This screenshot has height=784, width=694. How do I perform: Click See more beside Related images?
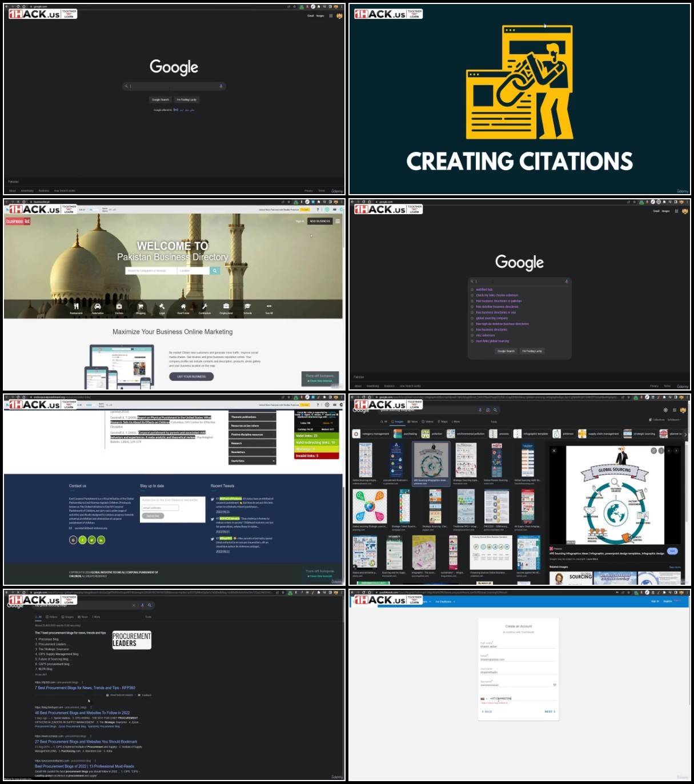(675, 567)
